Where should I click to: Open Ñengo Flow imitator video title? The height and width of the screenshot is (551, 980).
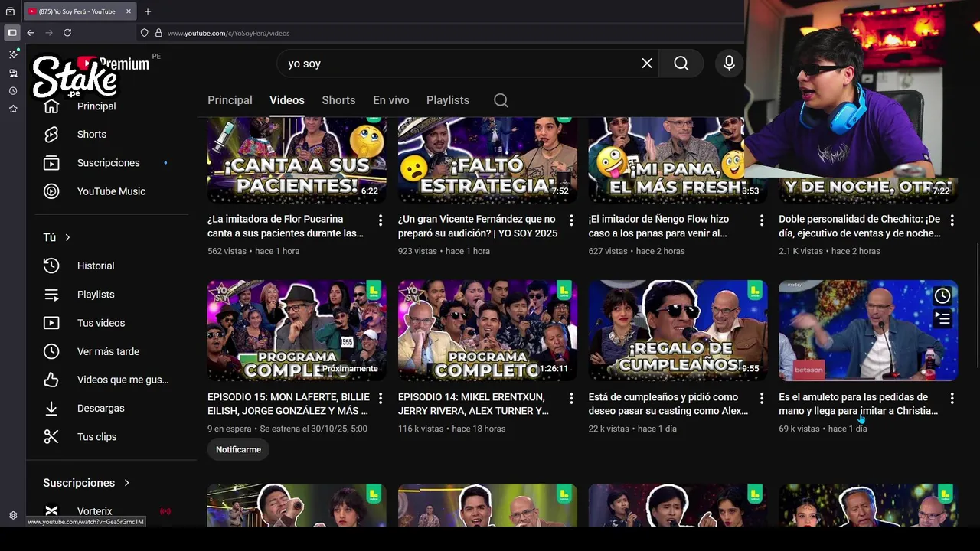point(658,227)
